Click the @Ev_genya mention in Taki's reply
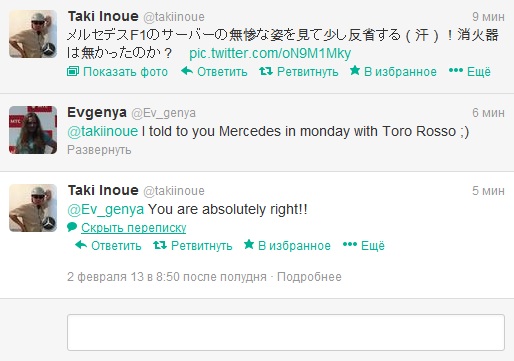This screenshot has height=361, width=514. point(106,209)
